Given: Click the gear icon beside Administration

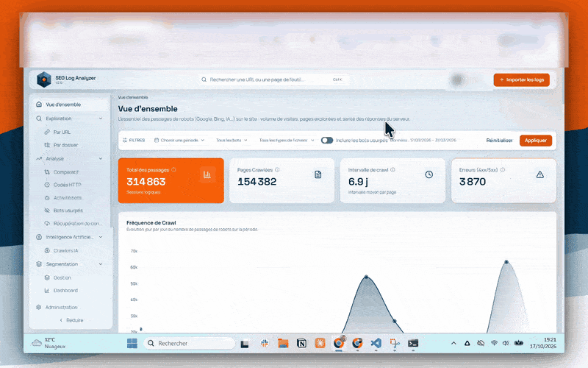Looking at the screenshot, I should pyautogui.click(x=39, y=307).
